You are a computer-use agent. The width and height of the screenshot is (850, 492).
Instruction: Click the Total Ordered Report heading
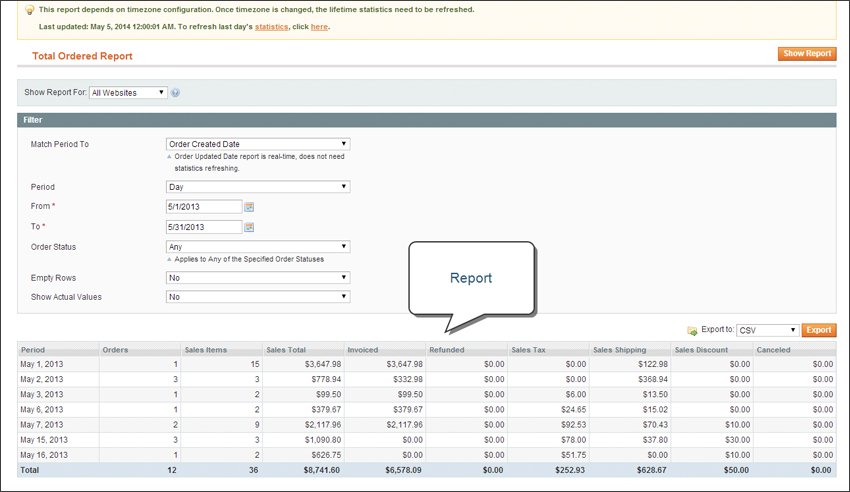[82, 56]
